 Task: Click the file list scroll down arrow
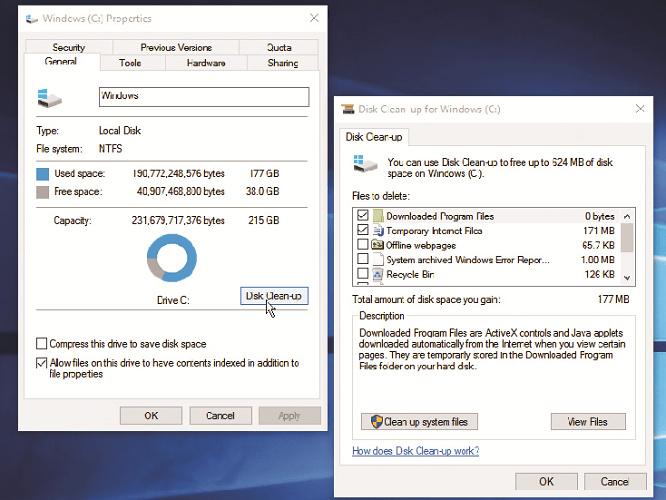[627, 278]
